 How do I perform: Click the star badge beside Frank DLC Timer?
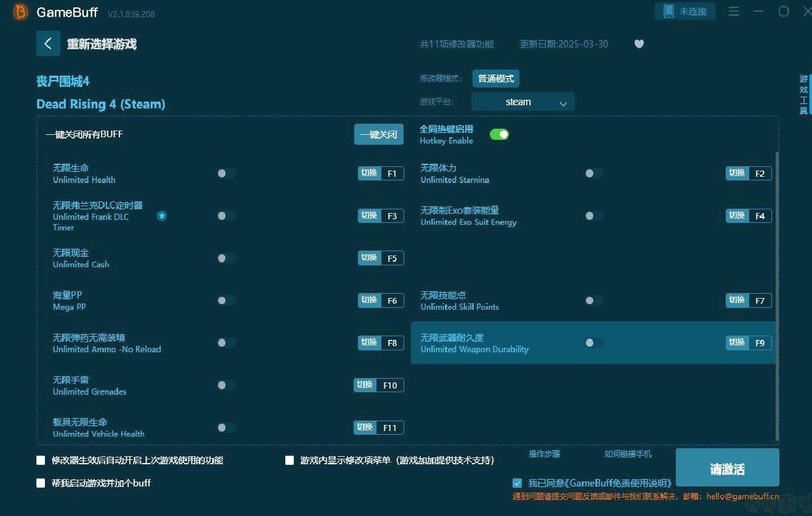[x=161, y=216]
